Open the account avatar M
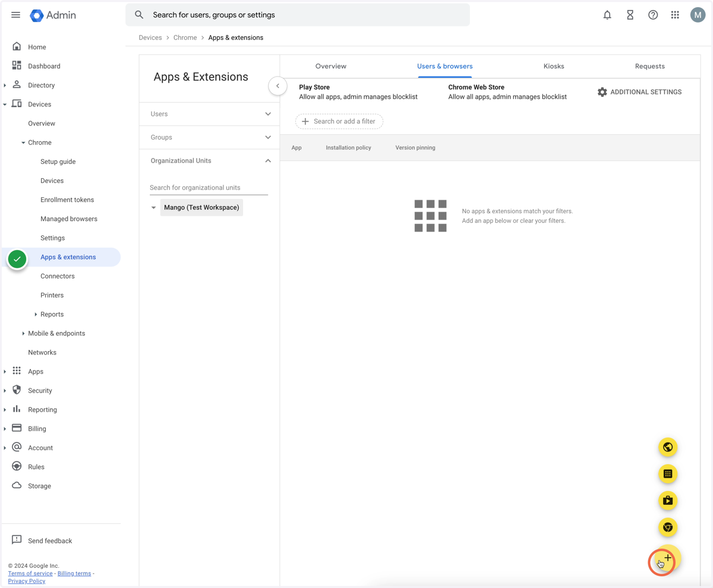713x588 pixels. [698, 15]
